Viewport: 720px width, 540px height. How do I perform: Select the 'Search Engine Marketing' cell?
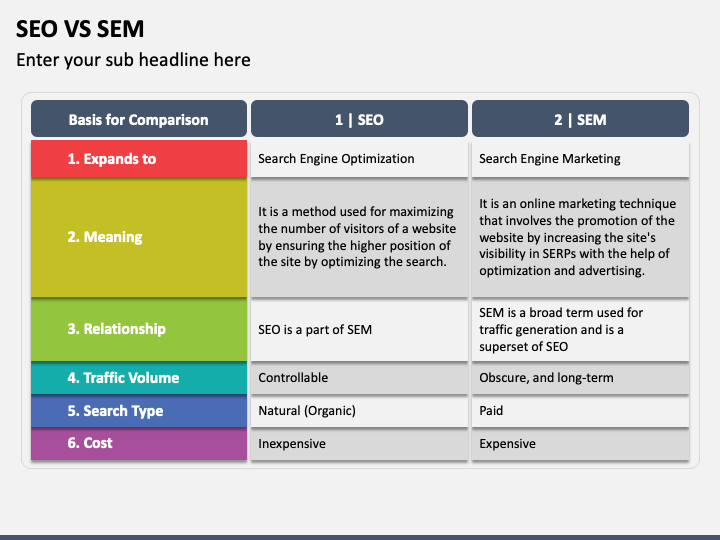click(x=580, y=159)
